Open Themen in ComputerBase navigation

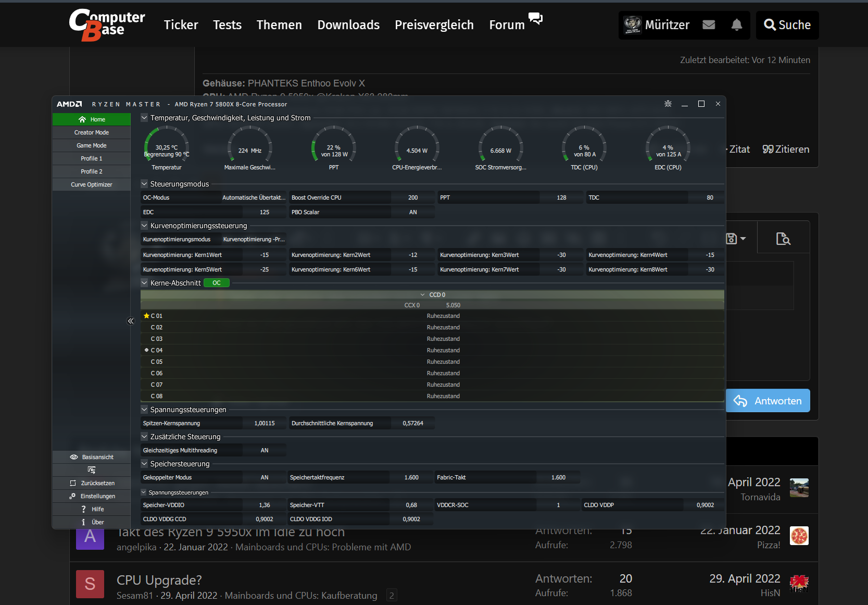(x=279, y=25)
